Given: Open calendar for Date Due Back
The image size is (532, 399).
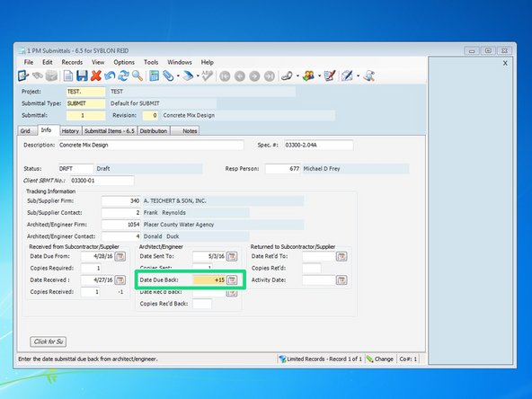Looking at the screenshot, I should [232, 279].
